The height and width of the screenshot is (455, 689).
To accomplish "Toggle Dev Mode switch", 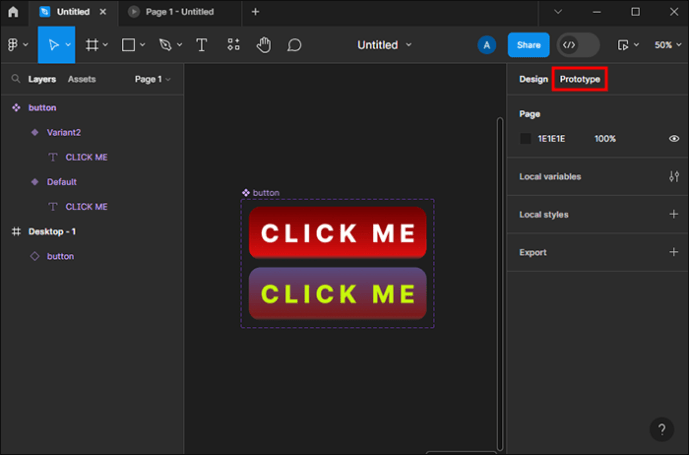I will 578,45.
